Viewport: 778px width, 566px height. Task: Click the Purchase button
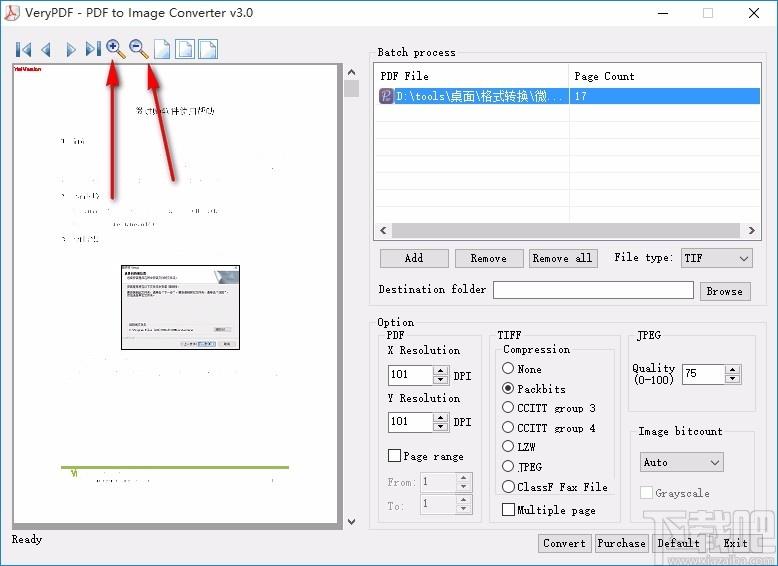coord(621,543)
